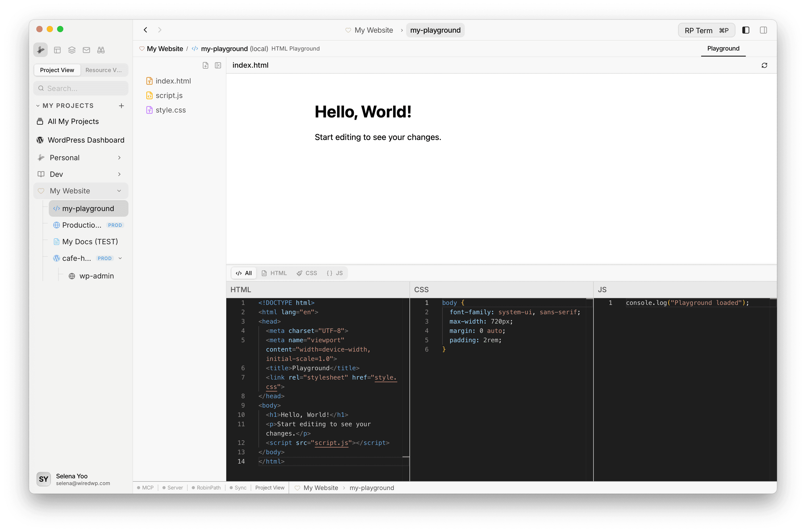The height and width of the screenshot is (532, 806).
Task: Click the All My Projects stack icon
Action: pos(40,121)
